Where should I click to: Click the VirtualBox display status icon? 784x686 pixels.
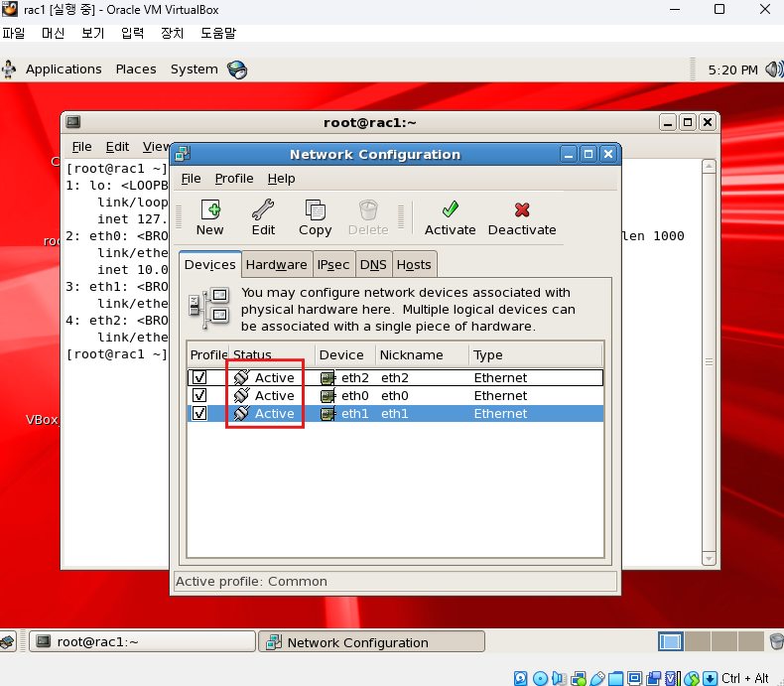[x=635, y=678]
